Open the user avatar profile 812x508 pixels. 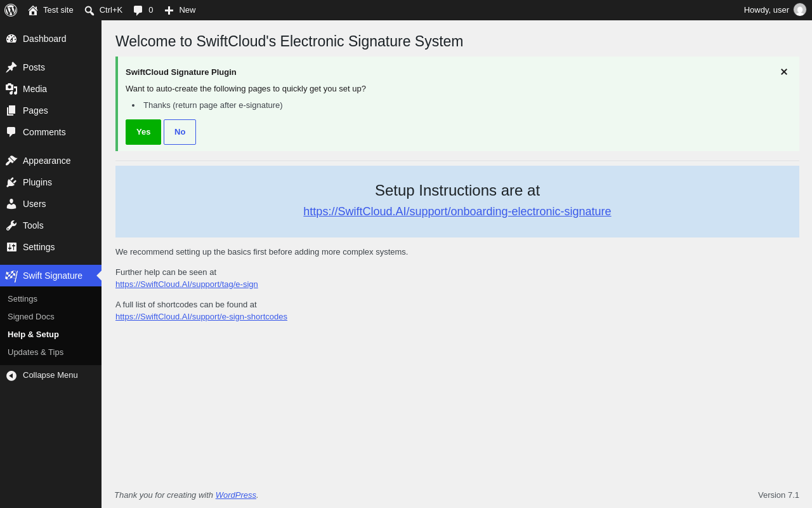pyautogui.click(x=800, y=10)
